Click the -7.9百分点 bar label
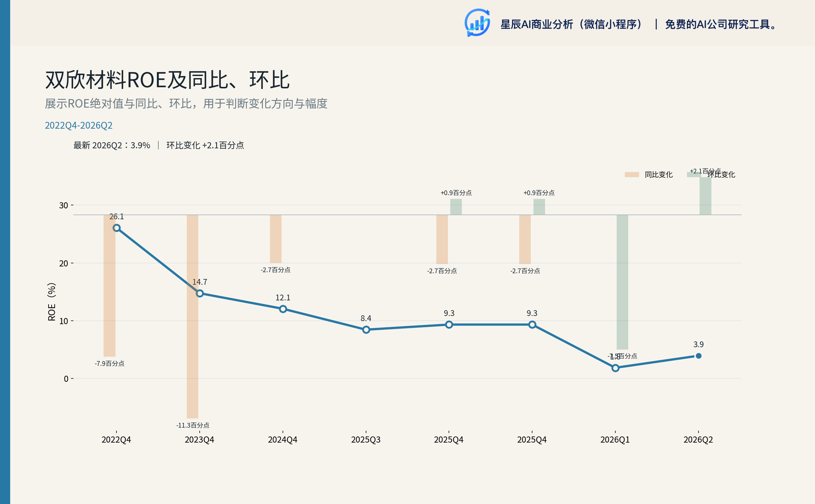 [109, 363]
